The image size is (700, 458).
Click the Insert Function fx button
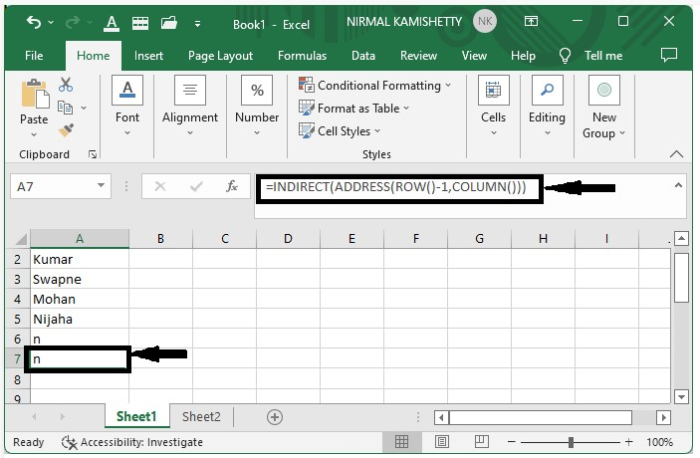[x=232, y=186]
